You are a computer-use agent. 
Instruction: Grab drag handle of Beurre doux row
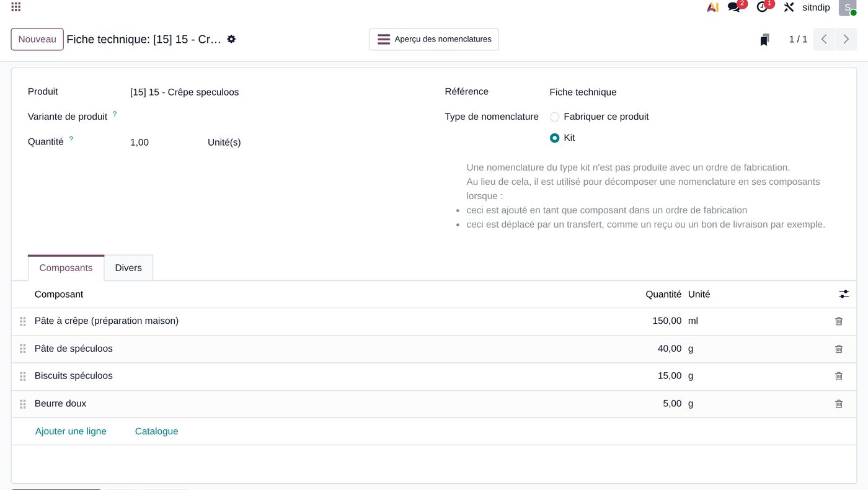click(22, 404)
